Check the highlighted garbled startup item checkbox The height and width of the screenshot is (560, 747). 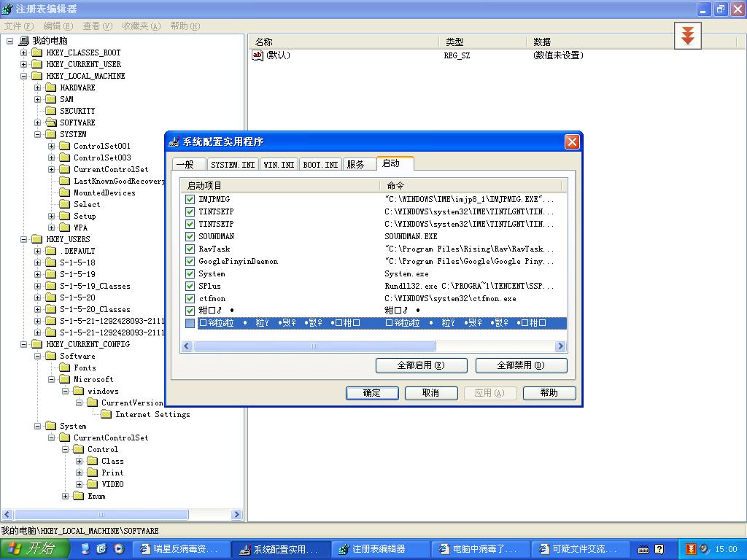pos(190,323)
